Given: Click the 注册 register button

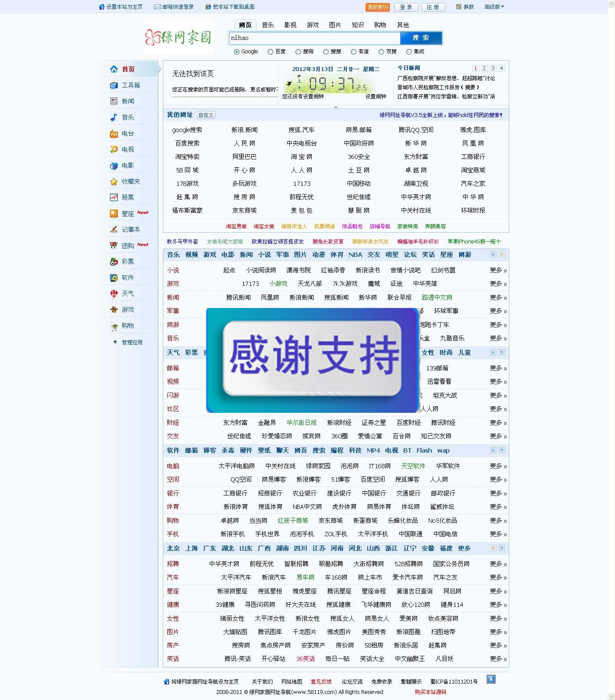Looking at the screenshot, I should click(x=433, y=7).
